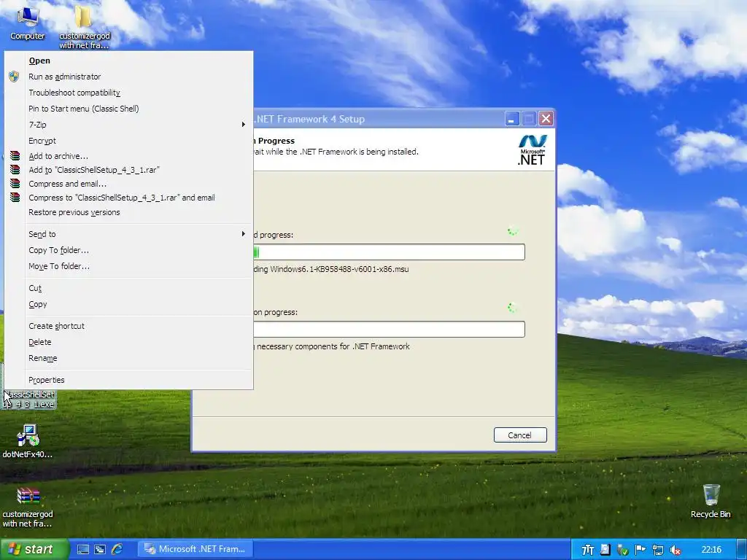
Task: Click the .NET Framework 4 Setup title bar
Action: 379,119
